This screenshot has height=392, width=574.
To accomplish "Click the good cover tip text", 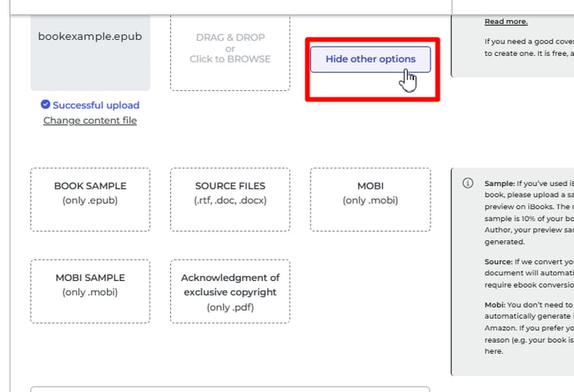I will [529, 48].
